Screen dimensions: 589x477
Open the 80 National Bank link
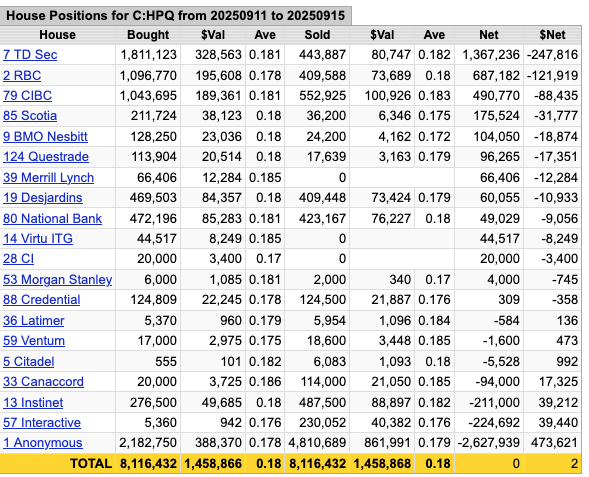click(53, 219)
